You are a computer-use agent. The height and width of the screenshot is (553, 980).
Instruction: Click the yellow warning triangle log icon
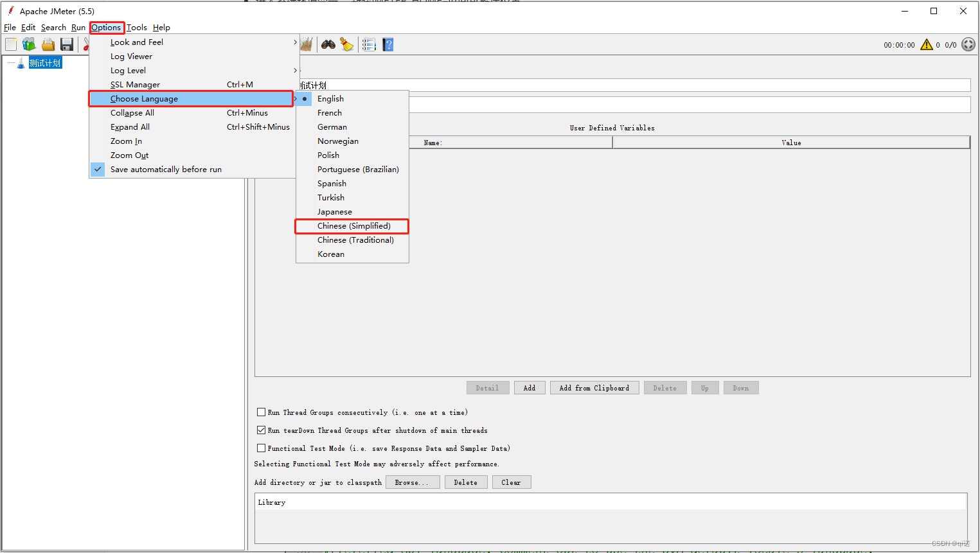[x=927, y=44]
